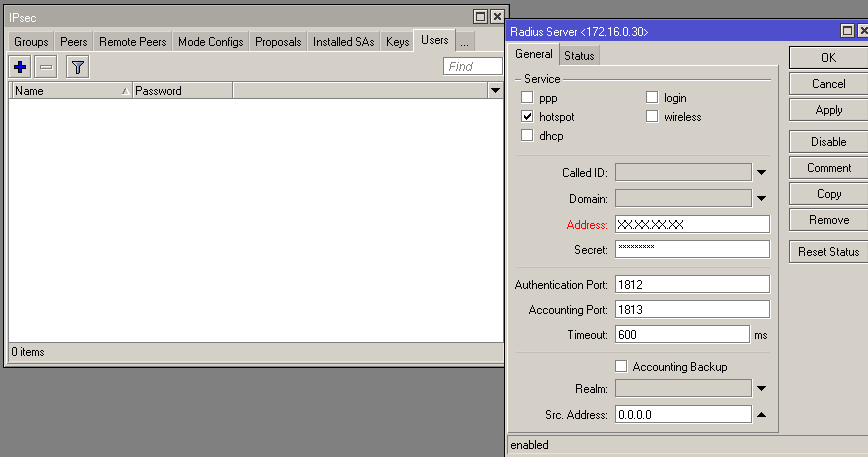Click the Cancel button

(x=828, y=84)
